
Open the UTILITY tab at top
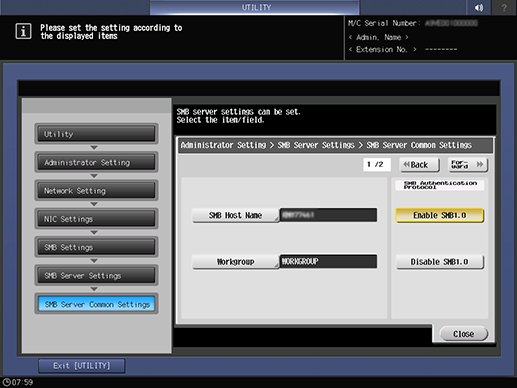point(255,7)
